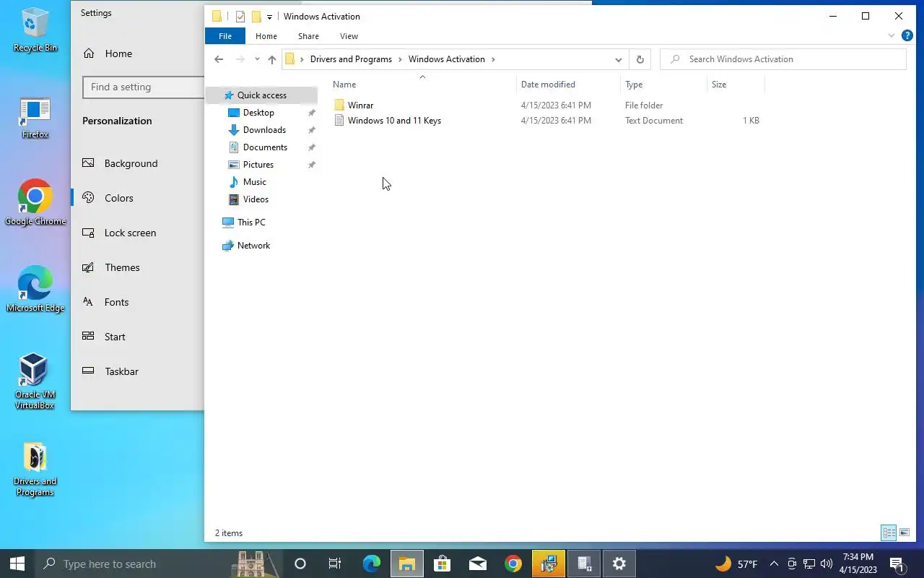This screenshot has height=578, width=924.
Task: Show hidden tray icons chevron
Action: pos(774,564)
